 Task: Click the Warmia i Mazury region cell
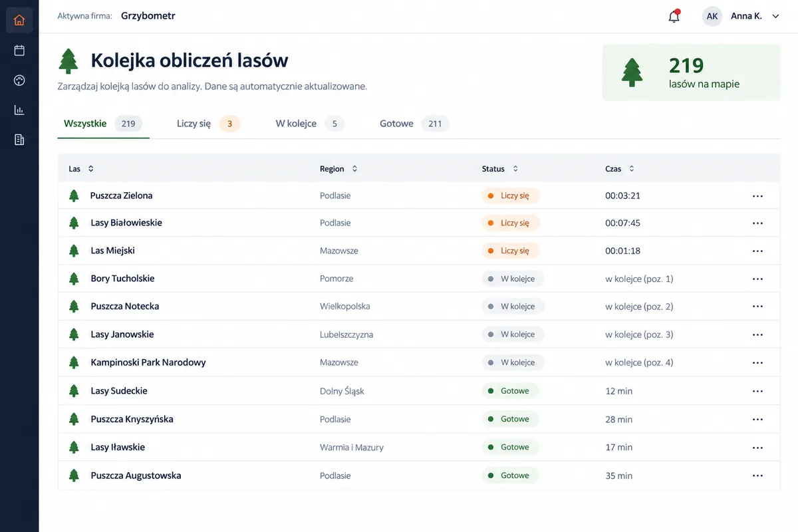(x=352, y=448)
